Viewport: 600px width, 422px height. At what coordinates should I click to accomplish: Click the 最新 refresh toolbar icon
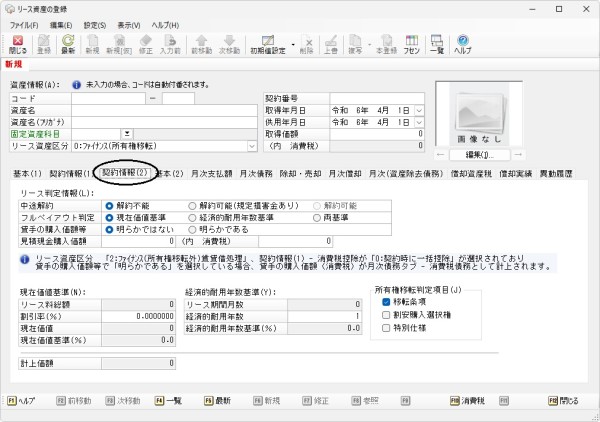[68, 43]
